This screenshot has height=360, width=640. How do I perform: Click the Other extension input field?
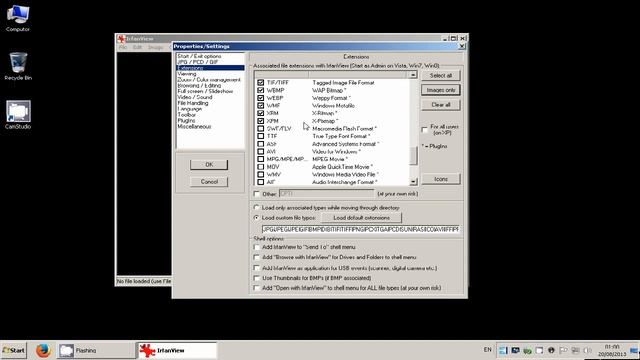click(326, 194)
